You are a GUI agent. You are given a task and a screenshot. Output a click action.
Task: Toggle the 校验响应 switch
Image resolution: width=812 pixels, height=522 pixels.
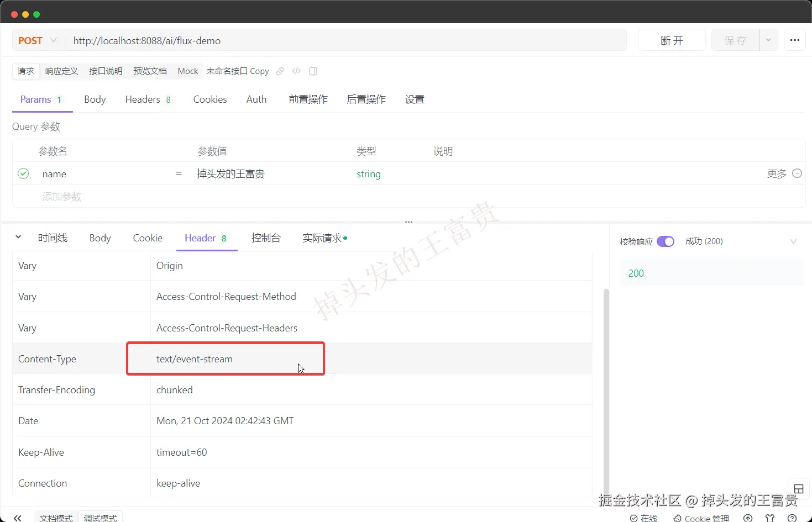[666, 241]
